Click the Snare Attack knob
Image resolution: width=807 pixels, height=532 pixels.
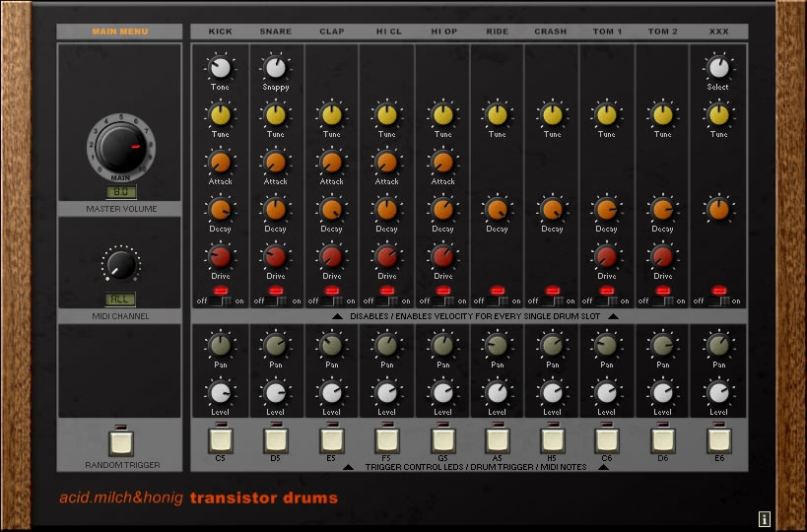275,163
